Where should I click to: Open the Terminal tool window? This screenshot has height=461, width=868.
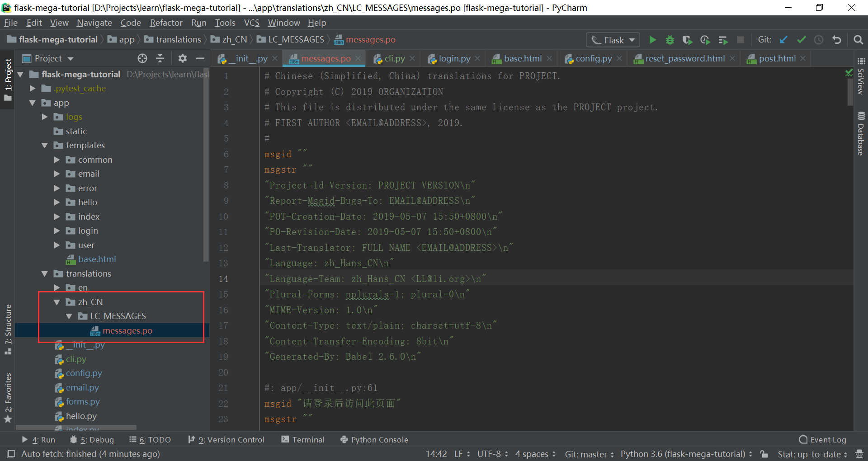pos(302,440)
